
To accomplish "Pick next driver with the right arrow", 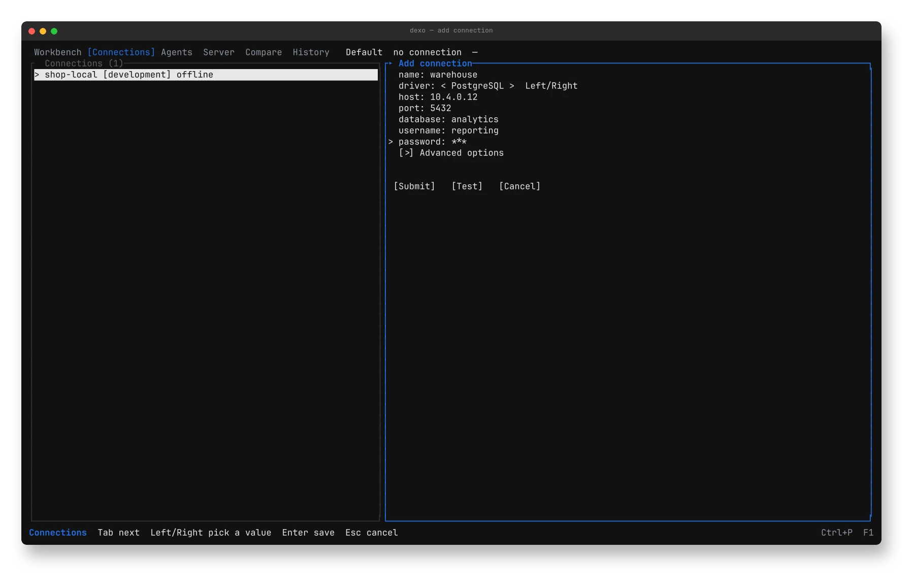I will [512, 86].
